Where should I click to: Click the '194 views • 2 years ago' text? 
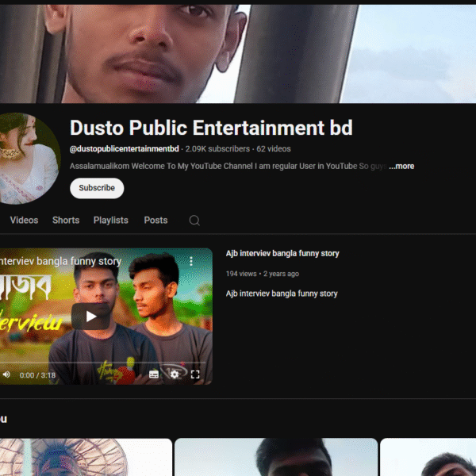pos(263,274)
